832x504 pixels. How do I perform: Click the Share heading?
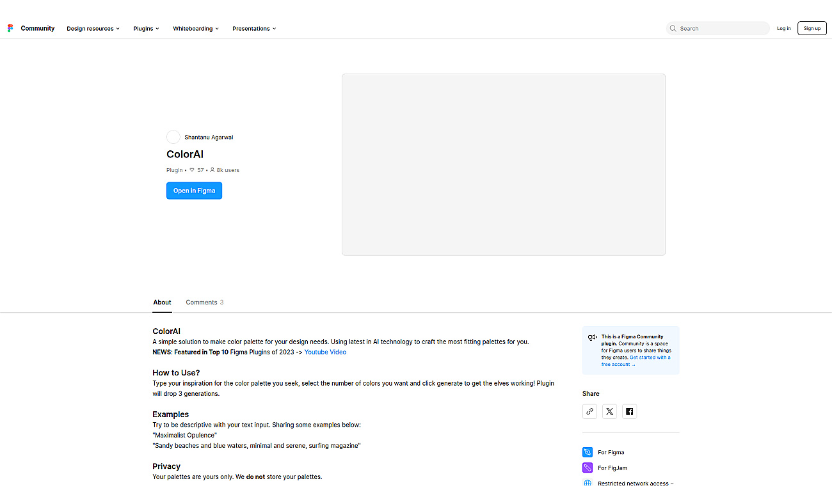point(591,393)
